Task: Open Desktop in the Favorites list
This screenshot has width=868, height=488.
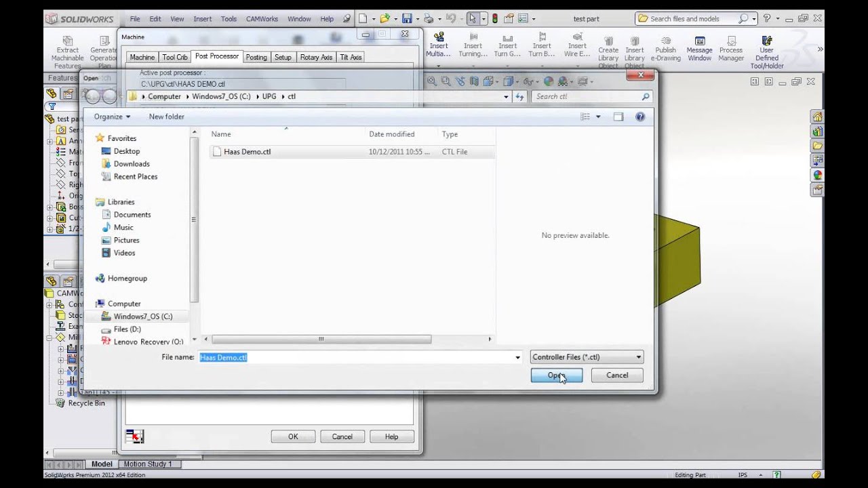Action: [x=126, y=151]
